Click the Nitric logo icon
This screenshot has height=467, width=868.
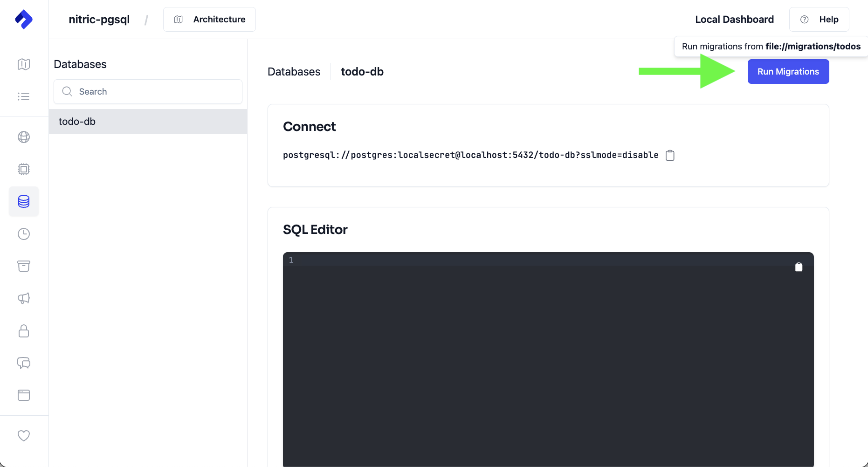[x=24, y=20]
